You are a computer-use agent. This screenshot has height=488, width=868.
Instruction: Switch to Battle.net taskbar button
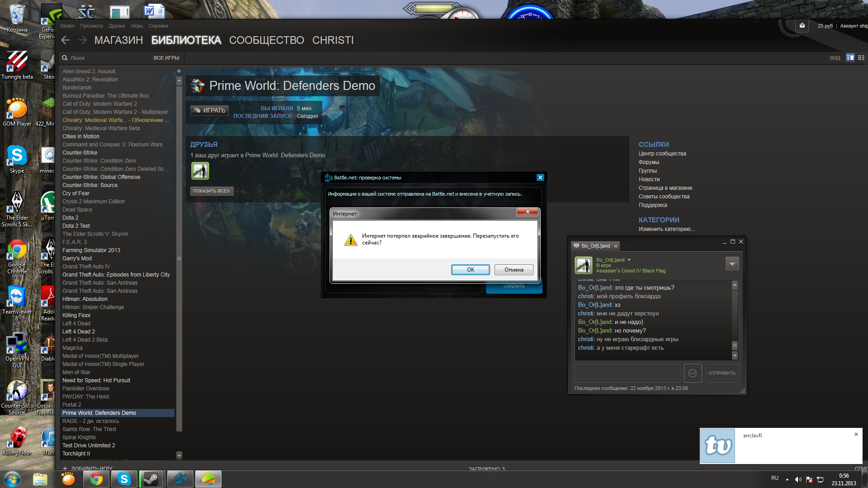(180, 479)
